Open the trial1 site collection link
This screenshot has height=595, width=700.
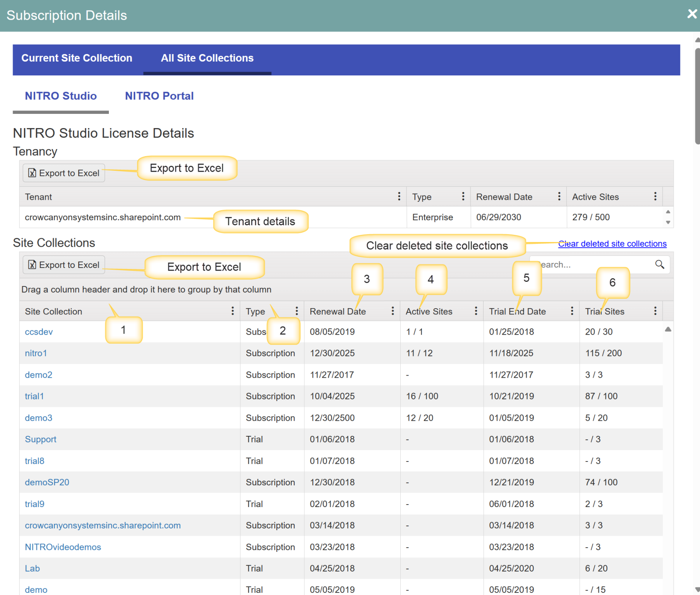coord(34,396)
